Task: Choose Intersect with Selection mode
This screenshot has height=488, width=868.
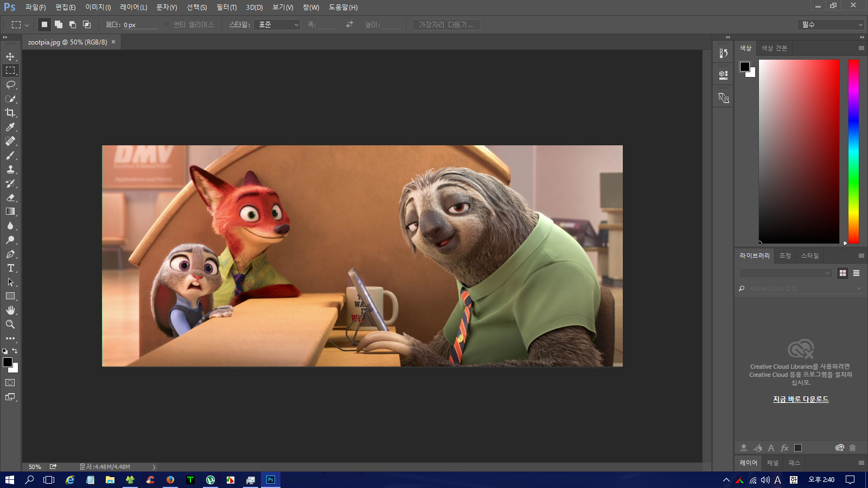Action: [x=87, y=24]
